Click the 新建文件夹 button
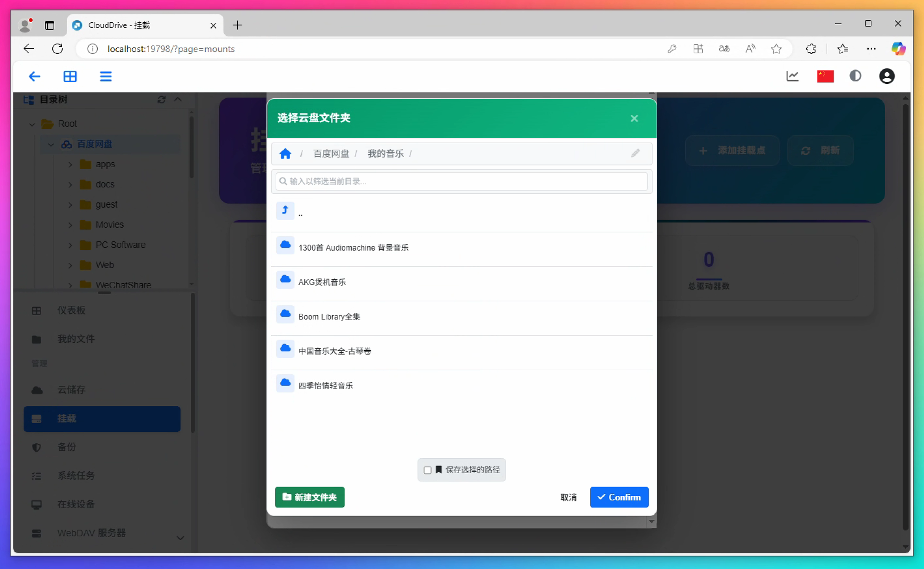This screenshot has height=569, width=924. pos(310,497)
